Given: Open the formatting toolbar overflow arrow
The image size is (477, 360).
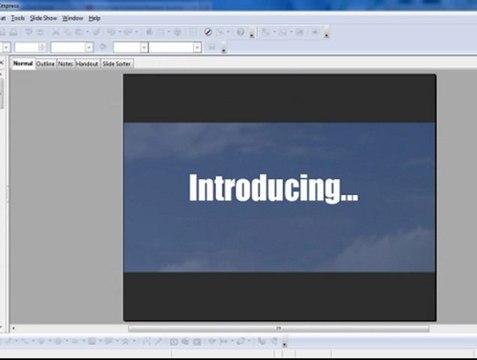Looking at the screenshot, I should click(x=224, y=50).
